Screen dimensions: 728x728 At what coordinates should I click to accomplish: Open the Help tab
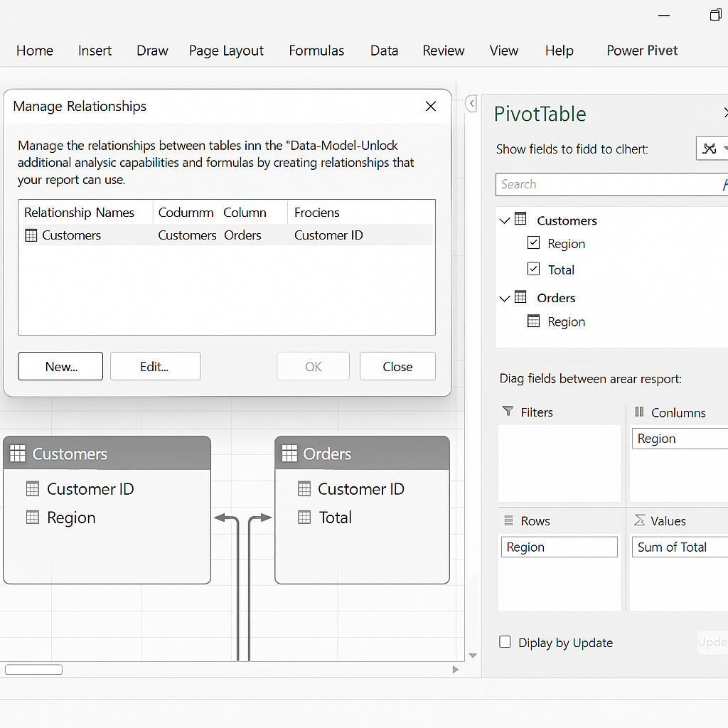pos(560,50)
